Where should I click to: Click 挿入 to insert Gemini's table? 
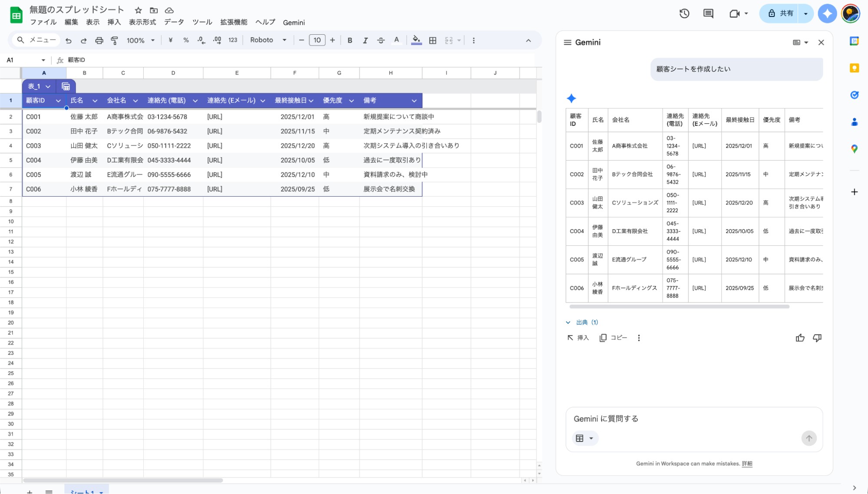(578, 338)
